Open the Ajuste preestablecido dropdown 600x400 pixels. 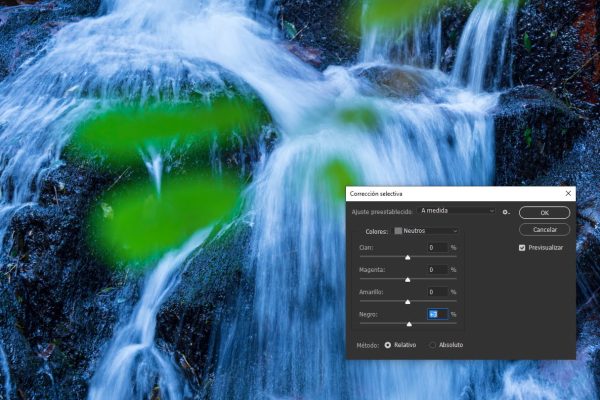pyautogui.click(x=457, y=211)
